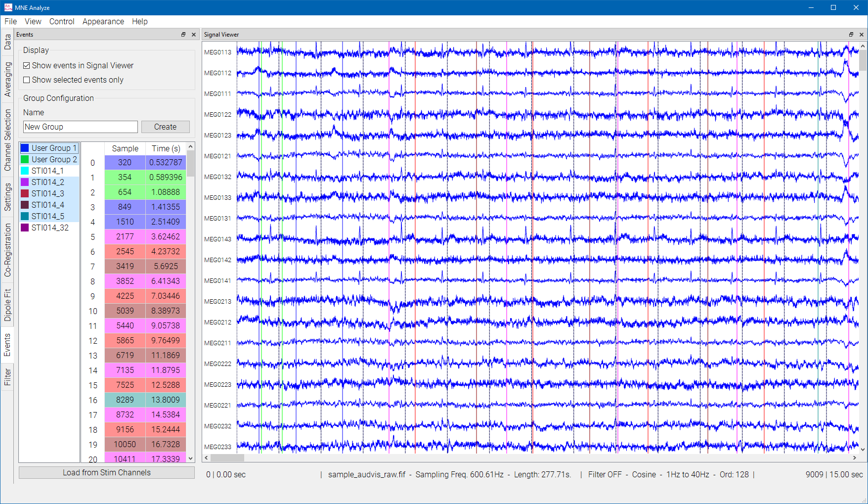The image size is (868, 504).
Task: Undock the Signal Viewer panel
Action: [851, 35]
